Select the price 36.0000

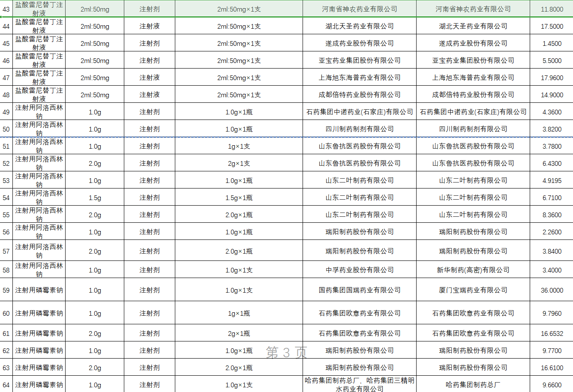coord(552,290)
